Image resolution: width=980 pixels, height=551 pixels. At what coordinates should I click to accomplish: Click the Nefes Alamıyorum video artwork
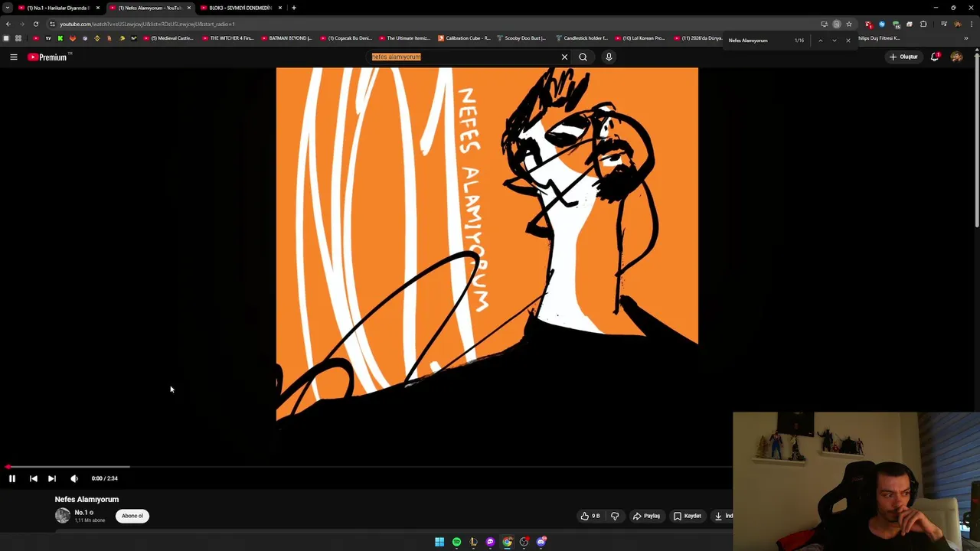(487, 243)
